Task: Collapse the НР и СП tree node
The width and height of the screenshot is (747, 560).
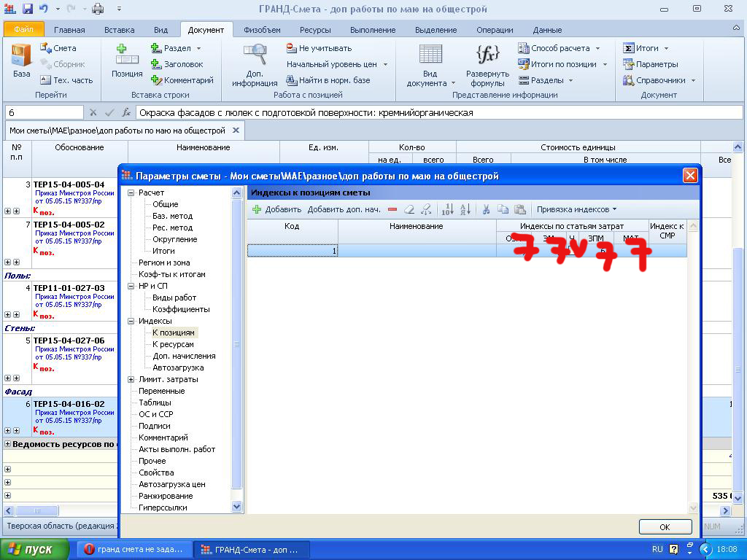Action: pyautogui.click(x=131, y=286)
